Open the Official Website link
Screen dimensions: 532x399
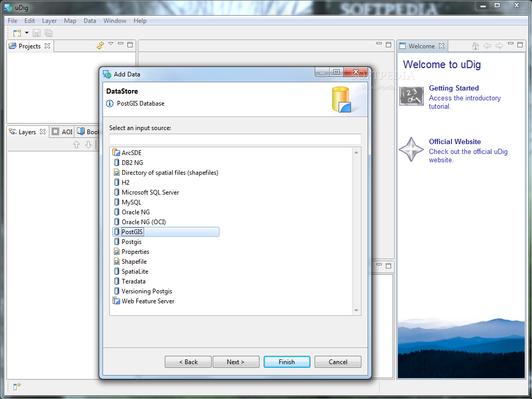(x=455, y=141)
